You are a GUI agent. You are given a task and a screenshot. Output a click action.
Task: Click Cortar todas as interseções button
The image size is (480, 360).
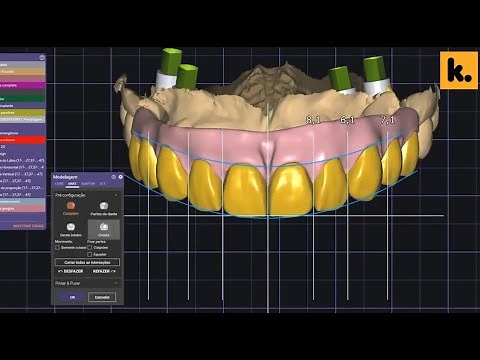(x=87, y=262)
